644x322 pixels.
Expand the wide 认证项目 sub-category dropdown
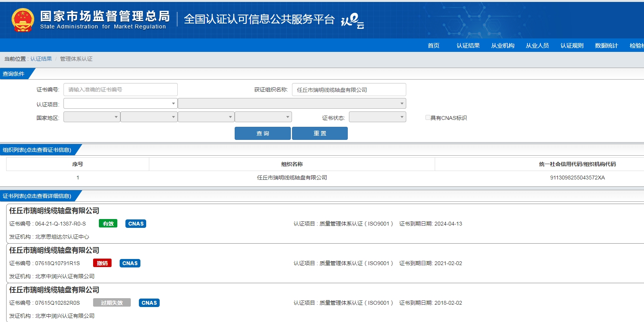click(x=292, y=103)
